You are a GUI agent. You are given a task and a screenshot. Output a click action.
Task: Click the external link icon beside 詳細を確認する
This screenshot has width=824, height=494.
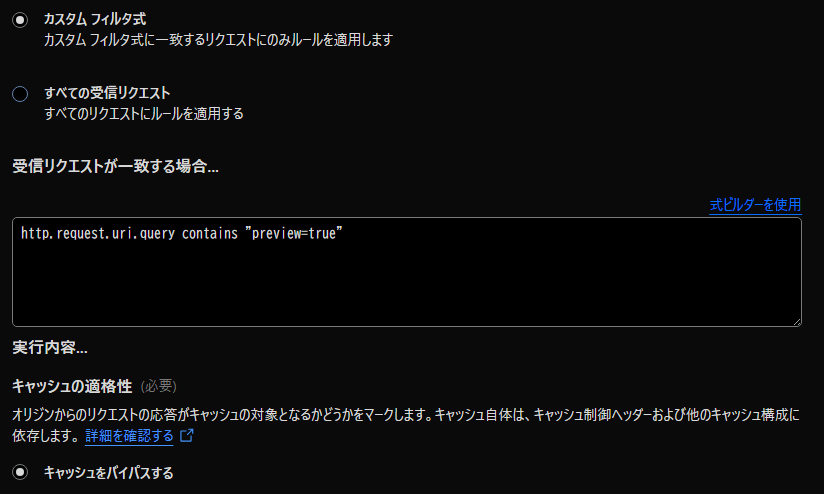click(186, 436)
